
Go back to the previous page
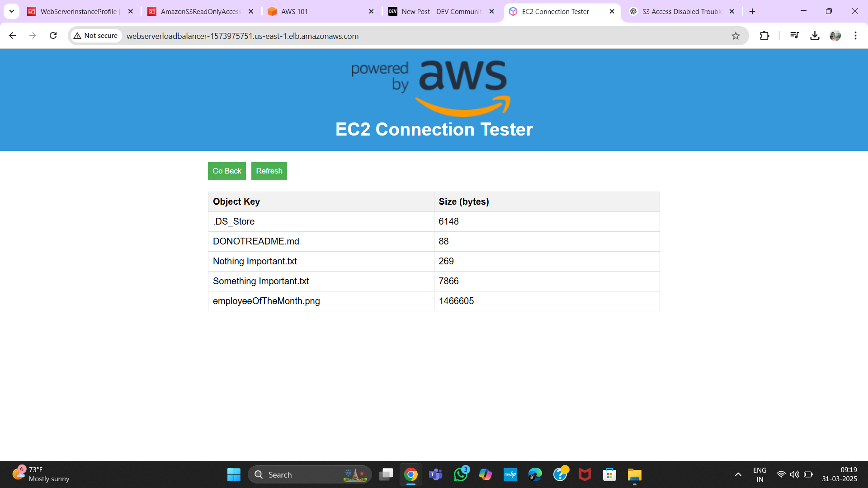tap(13, 36)
